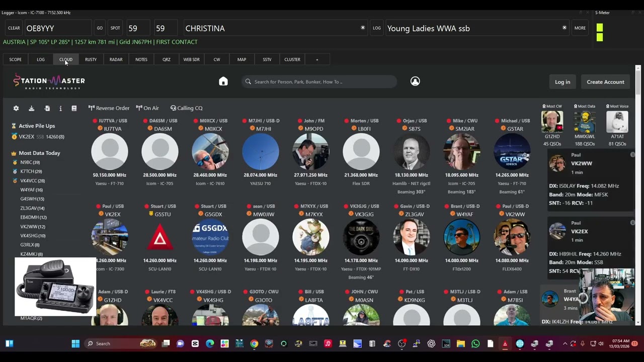Click the download icon in StationMaster toolbar
The width and height of the screenshot is (644, 362).
click(31, 108)
